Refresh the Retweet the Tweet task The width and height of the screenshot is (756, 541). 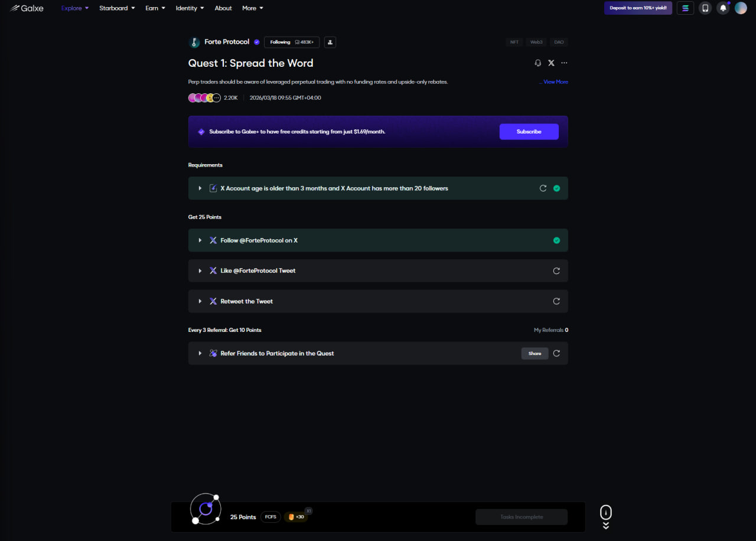556,301
